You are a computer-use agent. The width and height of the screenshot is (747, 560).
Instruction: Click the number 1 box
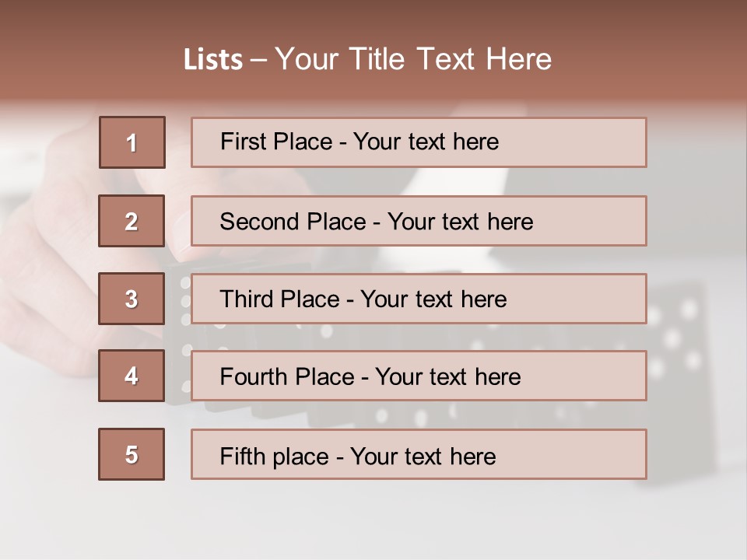pyautogui.click(x=132, y=142)
